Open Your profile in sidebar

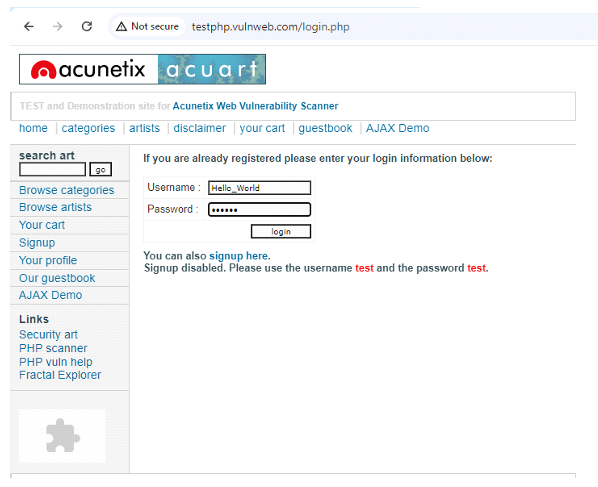(48, 260)
